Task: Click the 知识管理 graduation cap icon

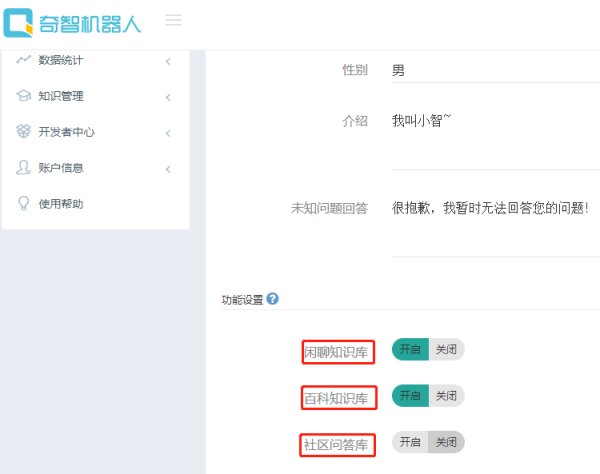Action: [23, 96]
